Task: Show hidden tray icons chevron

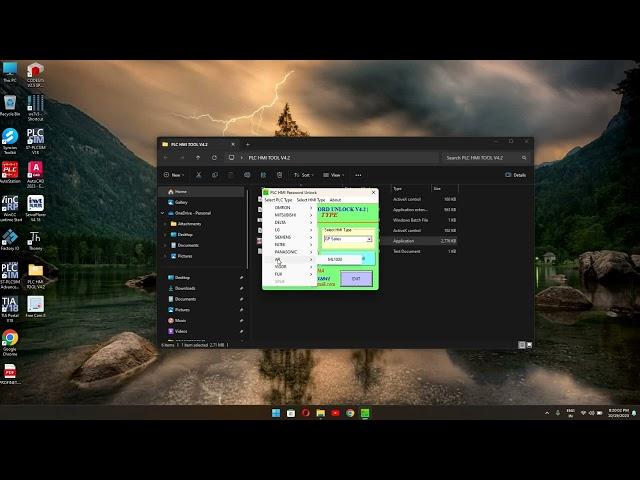Action: pos(547,413)
